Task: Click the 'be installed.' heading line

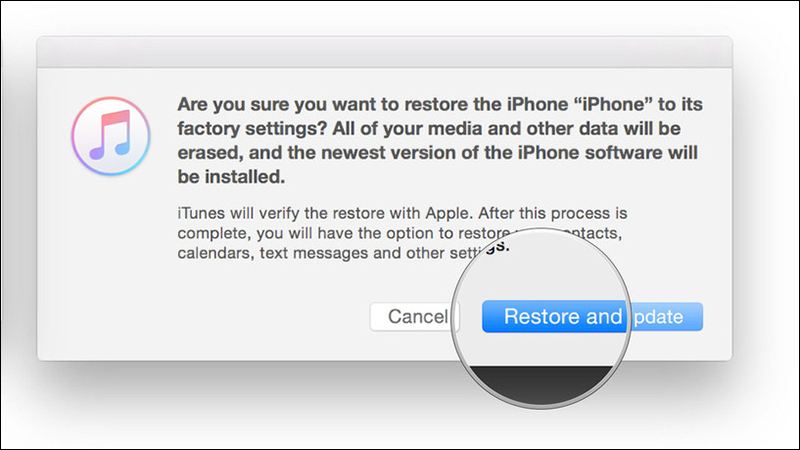Action: (231, 177)
